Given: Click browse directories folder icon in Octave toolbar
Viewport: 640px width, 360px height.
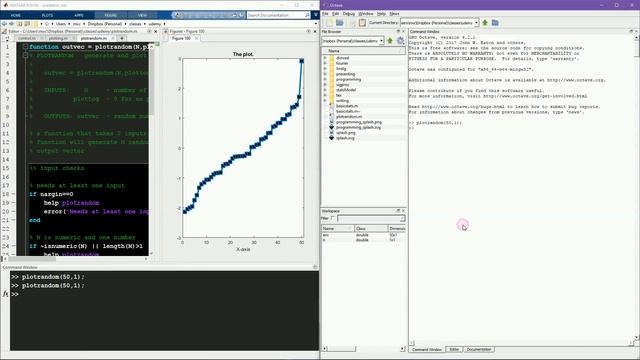Looking at the screenshot, I should pos(495,23).
